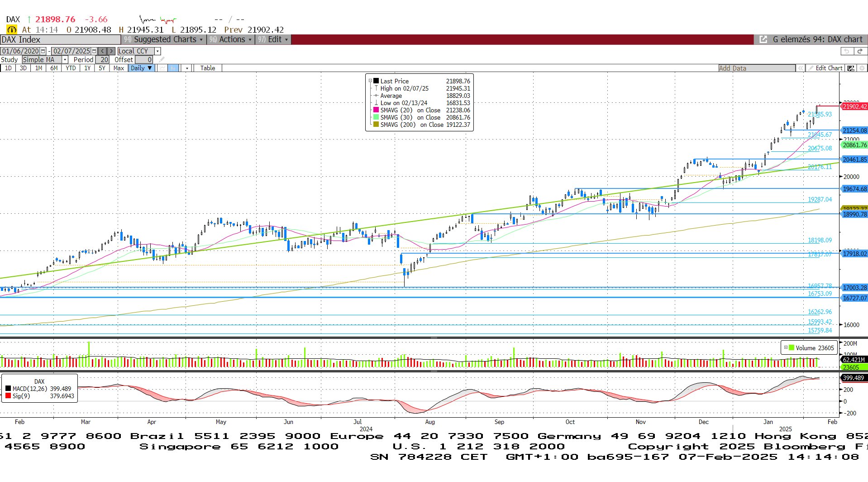This screenshot has height=482, width=868.
Task: Expand the chart type options dropdown arrow
Action: pos(186,68)
